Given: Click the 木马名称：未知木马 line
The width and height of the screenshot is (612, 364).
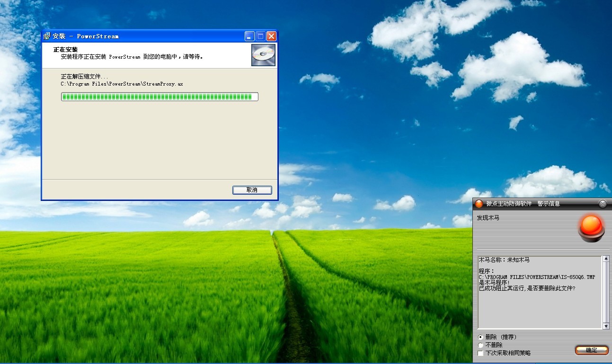Looking at the screenshot, I should 504,260.
